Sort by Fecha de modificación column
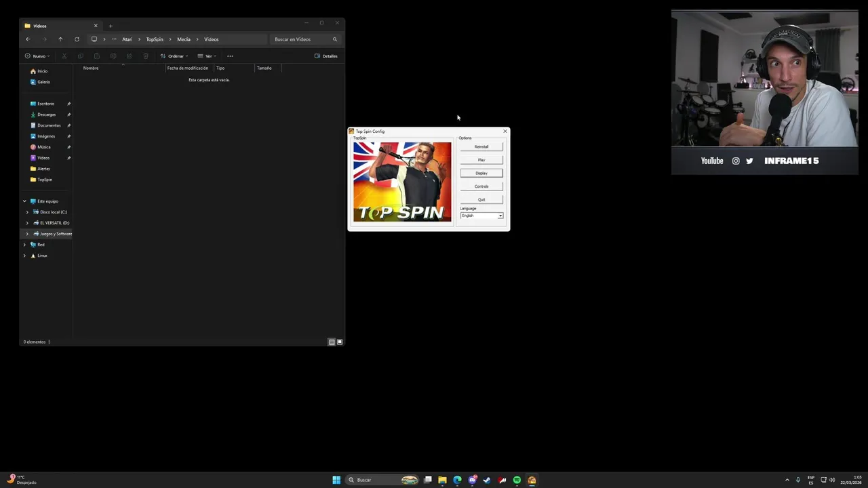Image resolution: width=868 pixels, height=488 pixels. tap(189, 68)
